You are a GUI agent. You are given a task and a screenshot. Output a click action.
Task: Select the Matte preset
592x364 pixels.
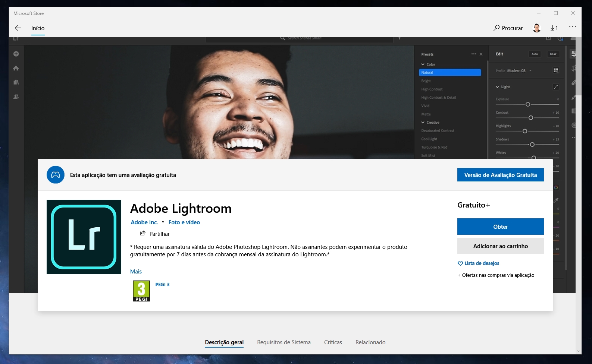426,114
